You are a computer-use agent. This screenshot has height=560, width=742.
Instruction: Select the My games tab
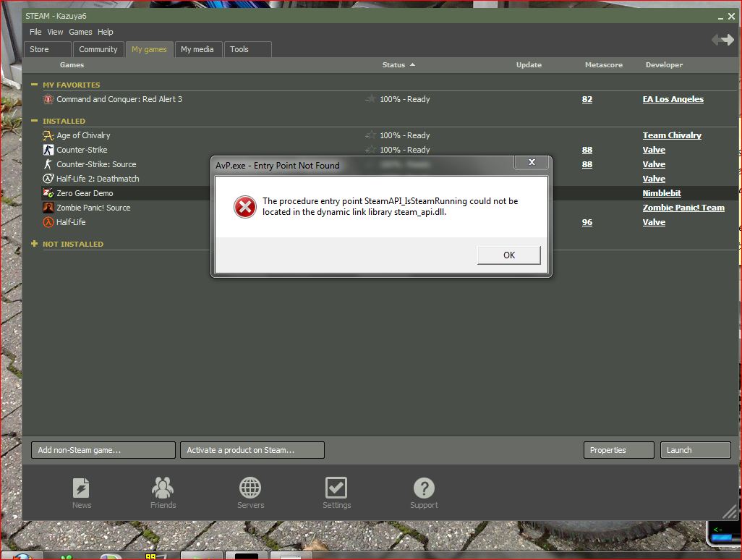[149, 49]
